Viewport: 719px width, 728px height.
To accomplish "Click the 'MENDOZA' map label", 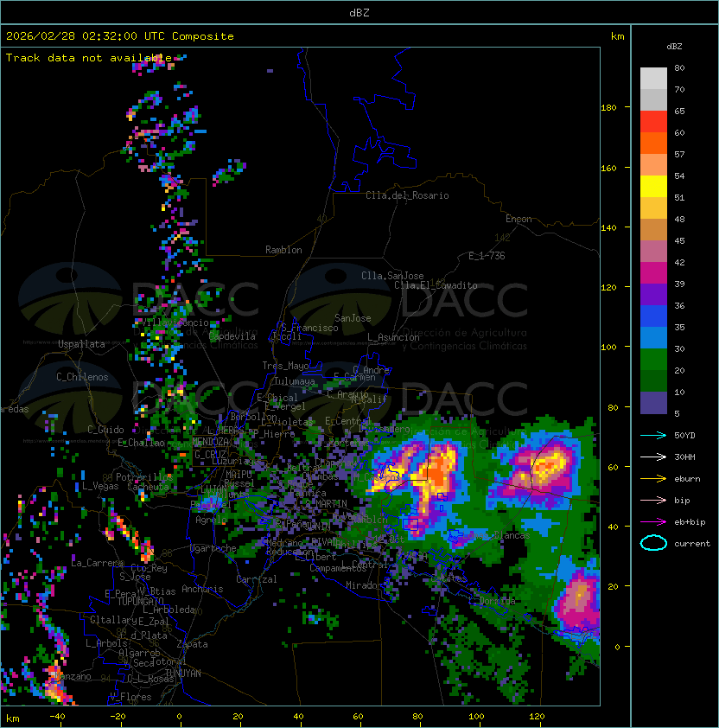I will [210, 442].
